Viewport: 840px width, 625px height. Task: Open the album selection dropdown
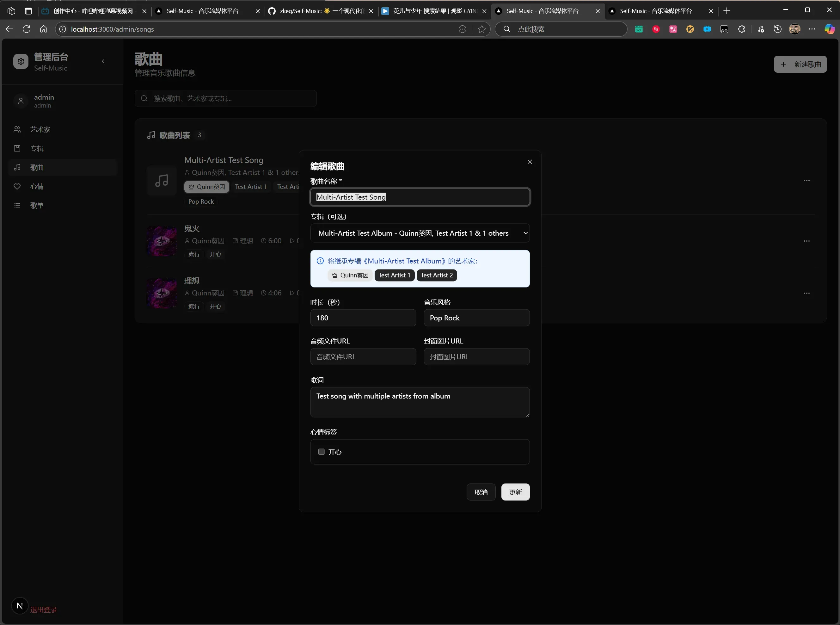(420, 233)
